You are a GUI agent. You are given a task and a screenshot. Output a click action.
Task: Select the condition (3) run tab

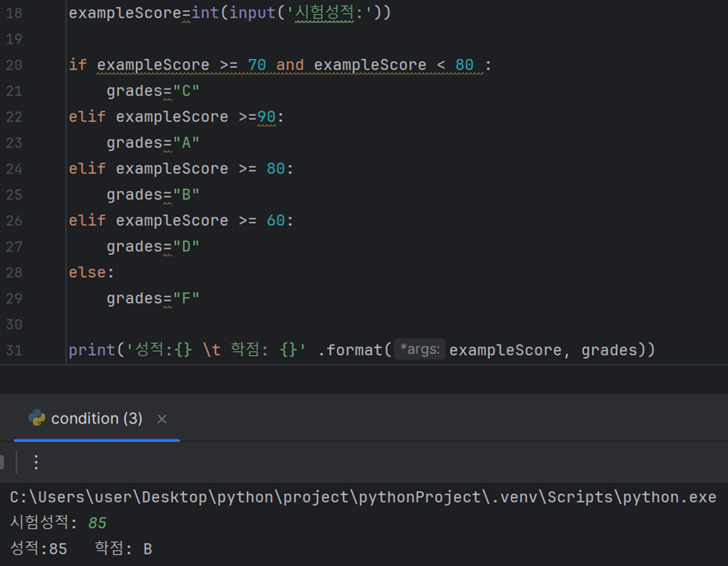(x=97, y=418)
